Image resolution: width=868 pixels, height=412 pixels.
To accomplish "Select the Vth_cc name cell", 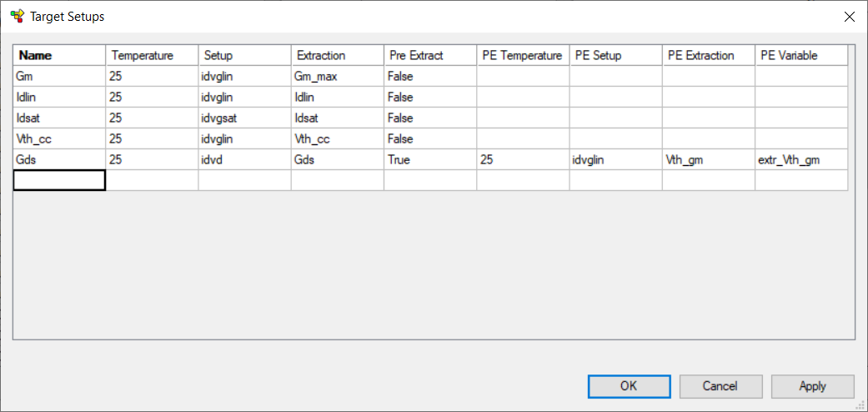I will 59,139.
